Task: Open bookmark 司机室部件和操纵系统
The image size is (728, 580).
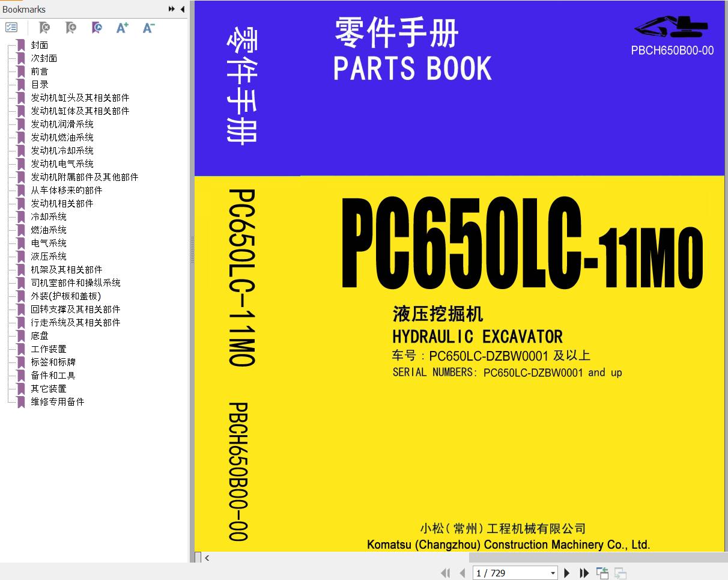Action: tap(76, 283)
